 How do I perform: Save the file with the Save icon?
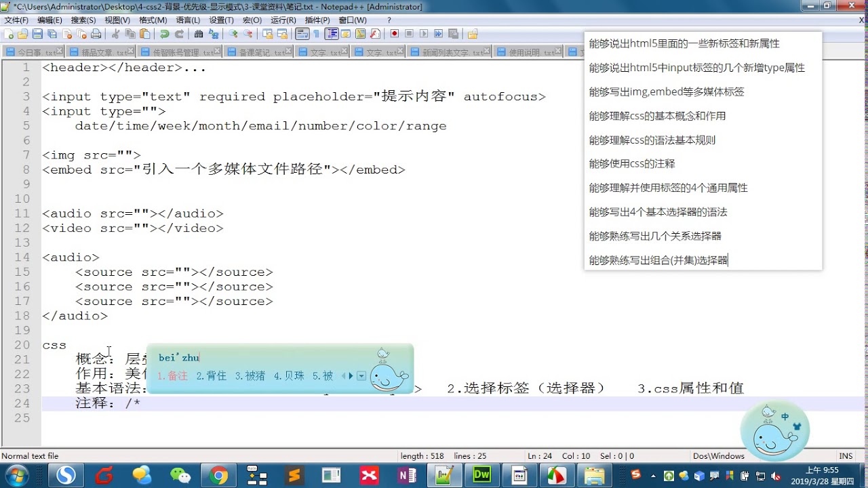pyautogui.click(x=37, y=34)
